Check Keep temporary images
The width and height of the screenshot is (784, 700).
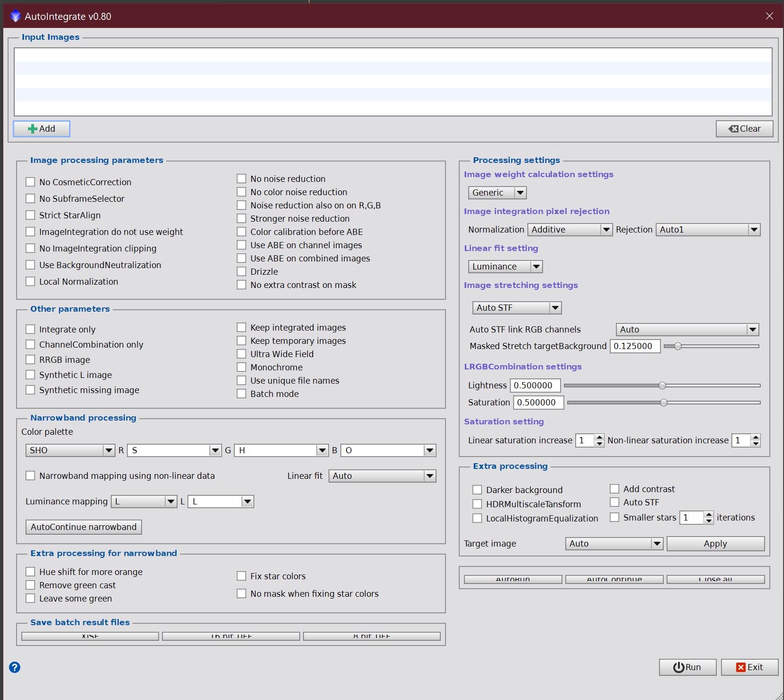[x=241, y=341]
